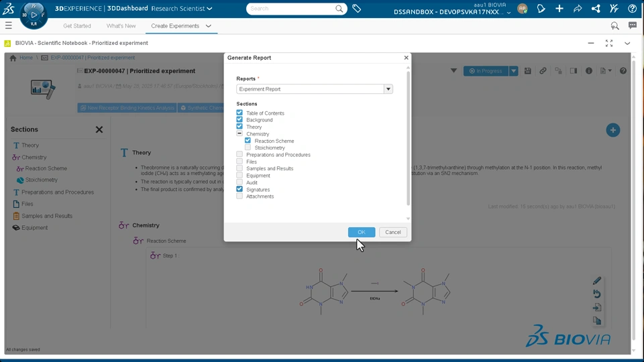Select Preparations and Procedures in the Sections tree
This screenshot has height=362, width=644.
pyautogui.click(x=58, y=192)
